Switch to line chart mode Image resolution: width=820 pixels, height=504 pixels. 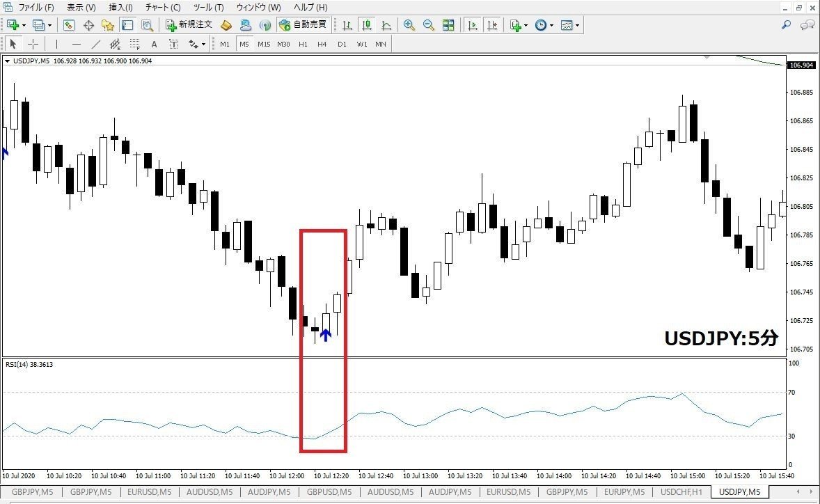[x=386, y=25]
